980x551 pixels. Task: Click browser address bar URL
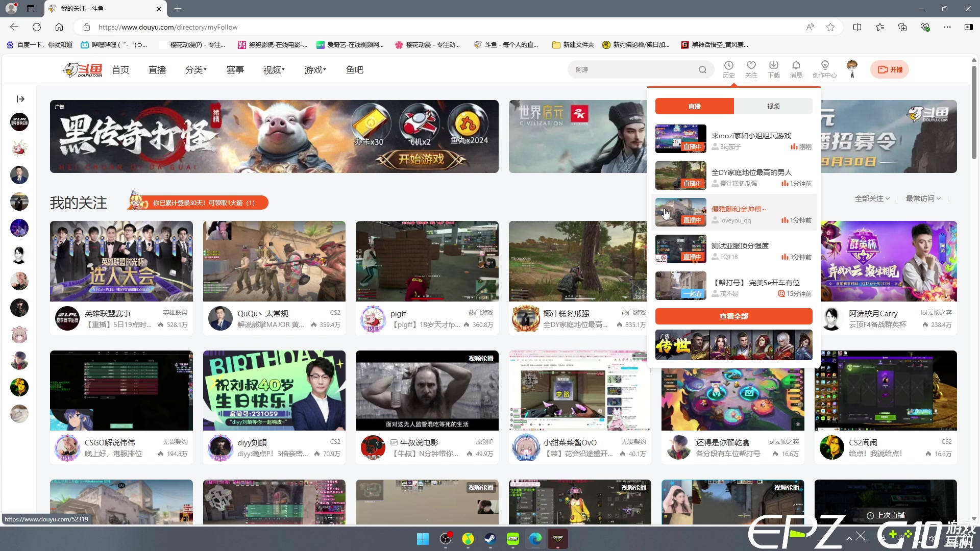pyautogui.click(x=168, y=27)
